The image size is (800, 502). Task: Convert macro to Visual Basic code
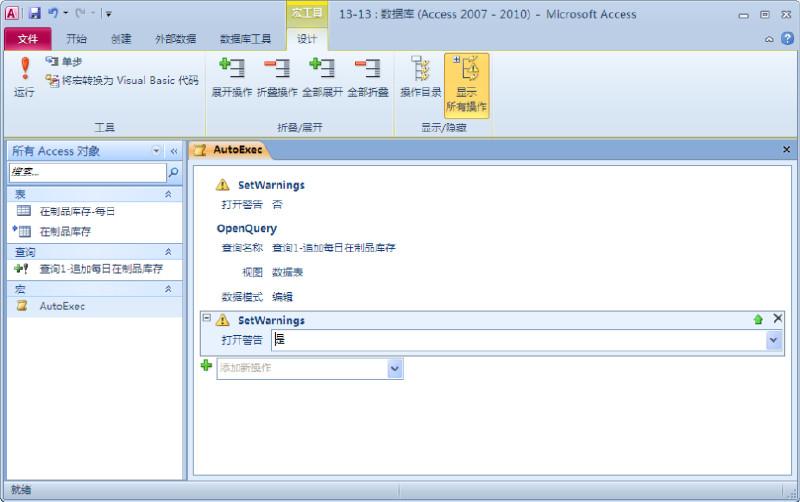(121, 80)
